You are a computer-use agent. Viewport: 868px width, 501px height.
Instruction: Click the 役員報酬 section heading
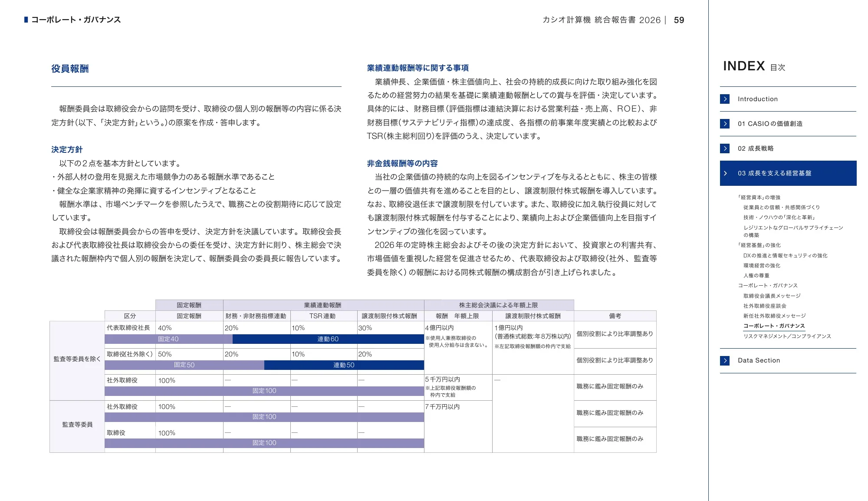point(70,69)
